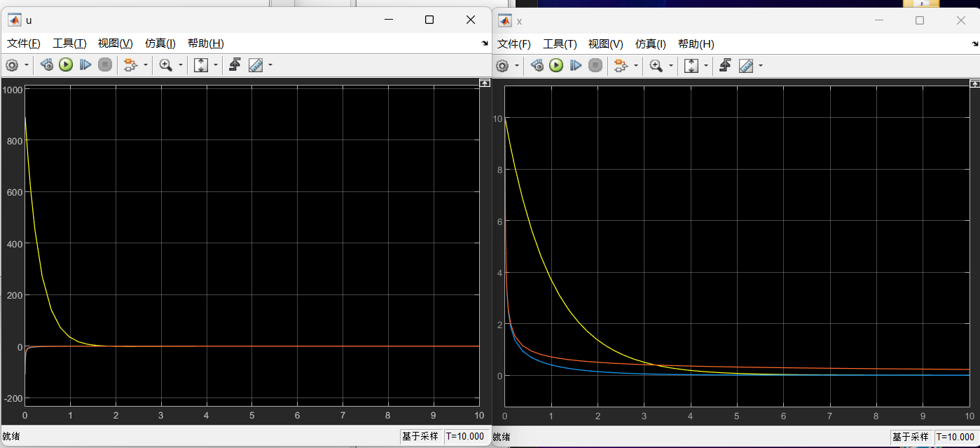Open 仿真(I) menu in the x scope
The width and height of the screenshot is (980, 448).
[x=650, y=44]
